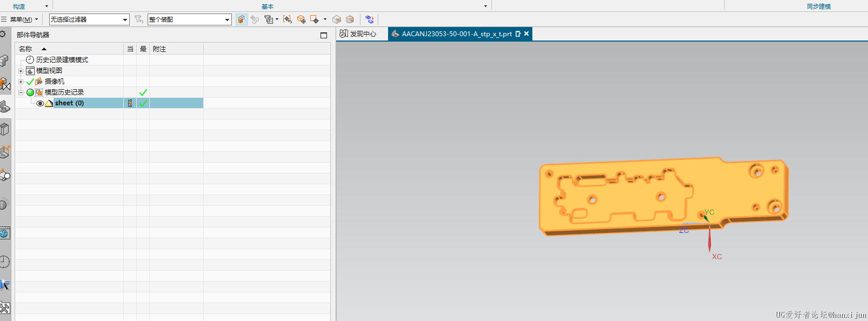Image resolution: width=868 pixels, height=321 pixels.
Task: Select the 模型历史记录 tree item
Action: (x=64, y=92)
